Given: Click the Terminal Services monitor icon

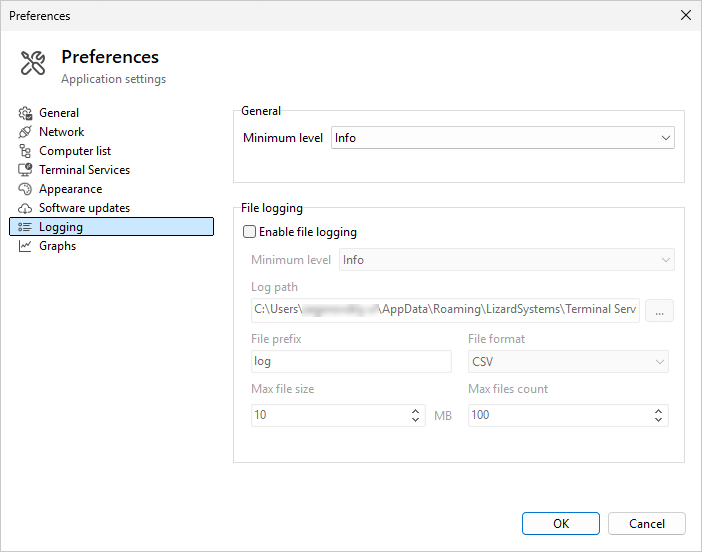Looking at the screenshot, I should (x=26, y=170).
